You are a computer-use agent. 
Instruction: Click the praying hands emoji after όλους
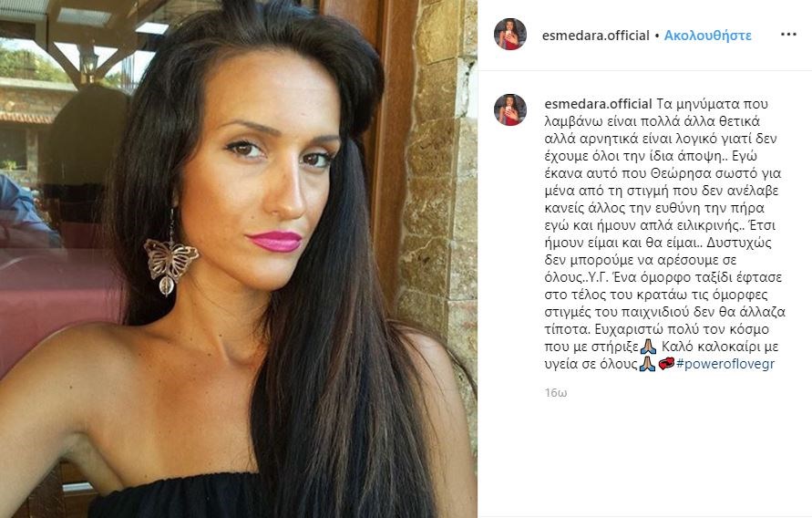[647, 364]
